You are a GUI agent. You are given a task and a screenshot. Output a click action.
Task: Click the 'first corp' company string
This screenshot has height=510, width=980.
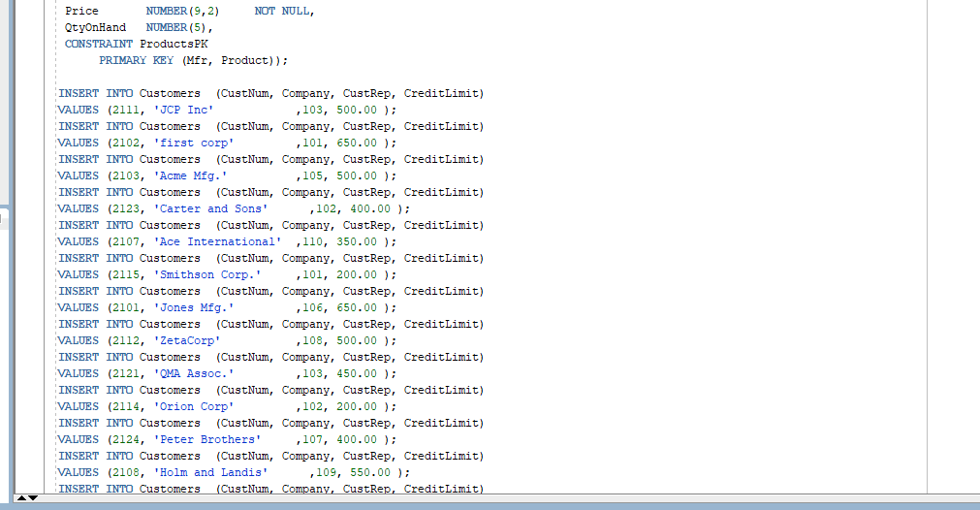coord(194,143)
